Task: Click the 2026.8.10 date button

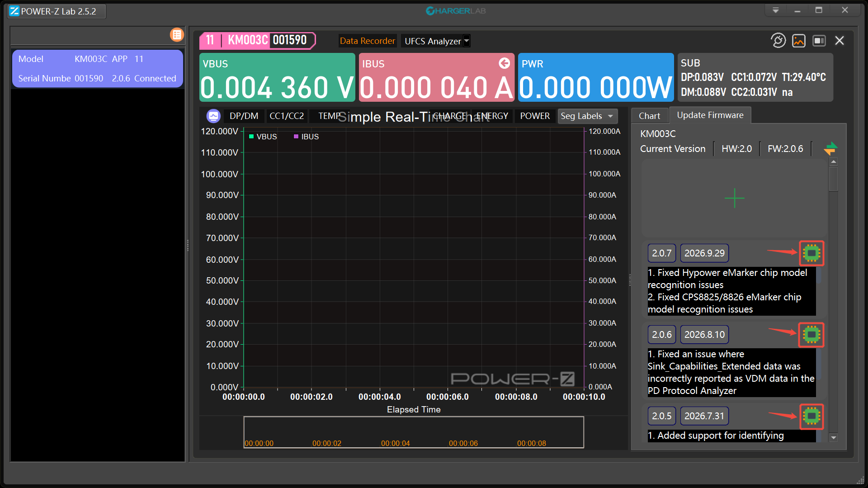Action: [x=704, y=335]
